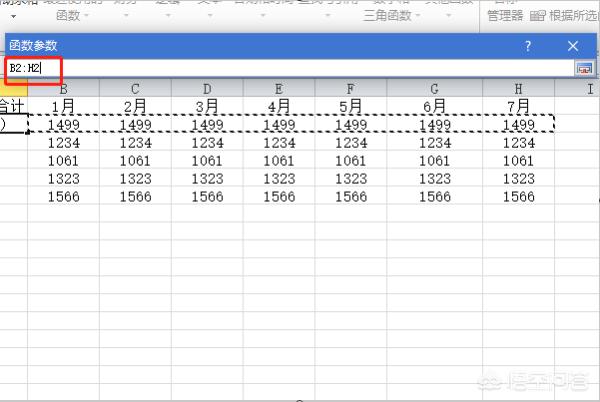This screenshot has width=600, height=402.
Task: Click the 1323 cell under 2月
Action: [135, 178]
